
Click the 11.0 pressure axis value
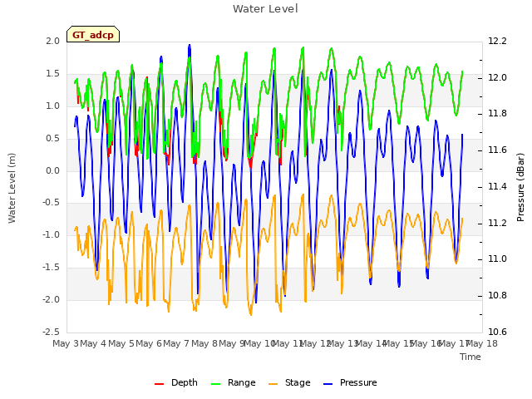[497, 259]
